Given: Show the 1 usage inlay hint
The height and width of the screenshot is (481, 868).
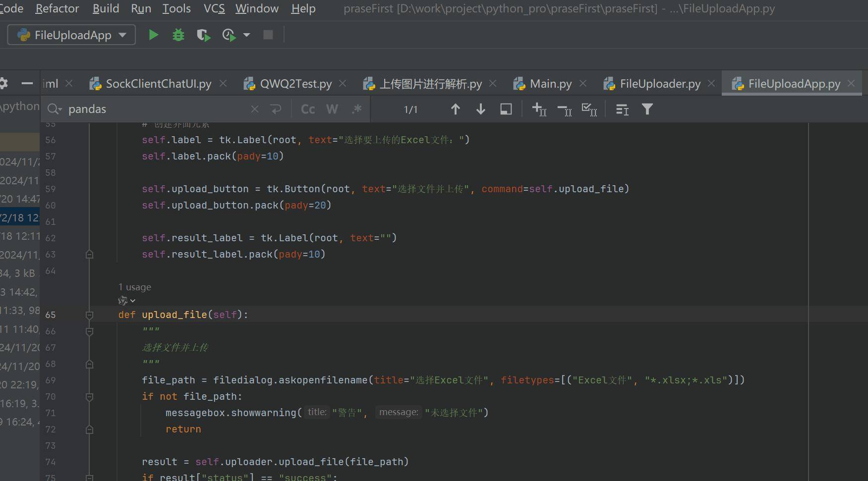Looking at the screenshot, I should pyautogui.click(x=135, y=287).
